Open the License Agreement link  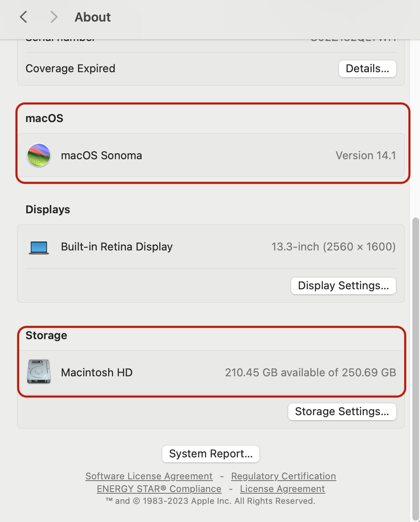(282, 489)
